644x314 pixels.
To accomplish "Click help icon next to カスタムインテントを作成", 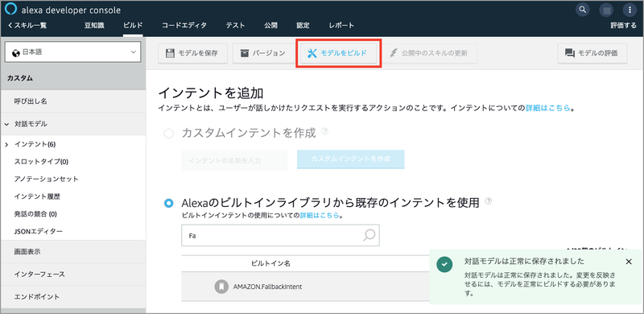I will [x=325, y=131].
